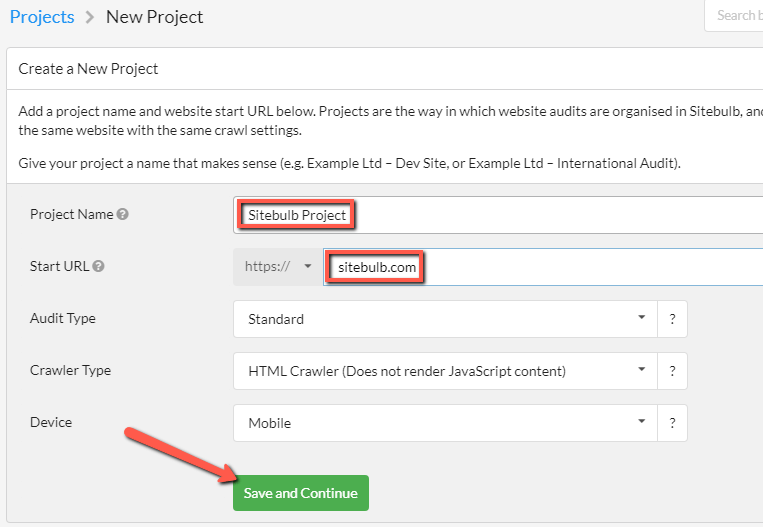Click the Crawler Type label

71,370
